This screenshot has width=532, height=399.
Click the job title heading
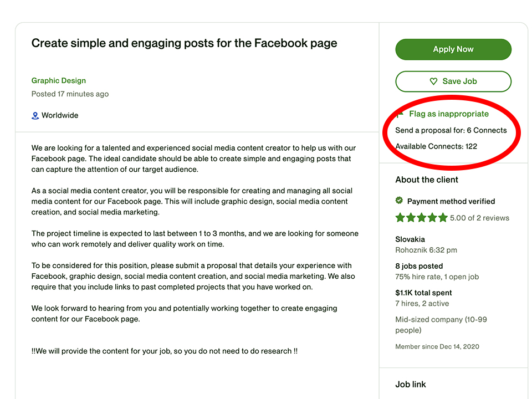click(184, 43)
